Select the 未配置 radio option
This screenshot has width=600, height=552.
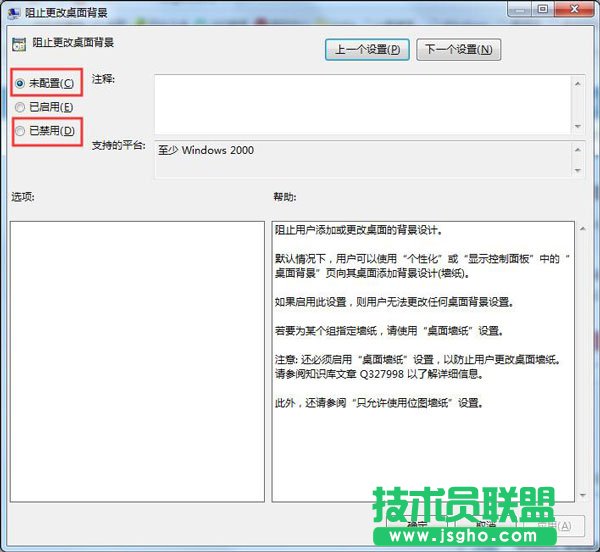click(x=20, y=84)
